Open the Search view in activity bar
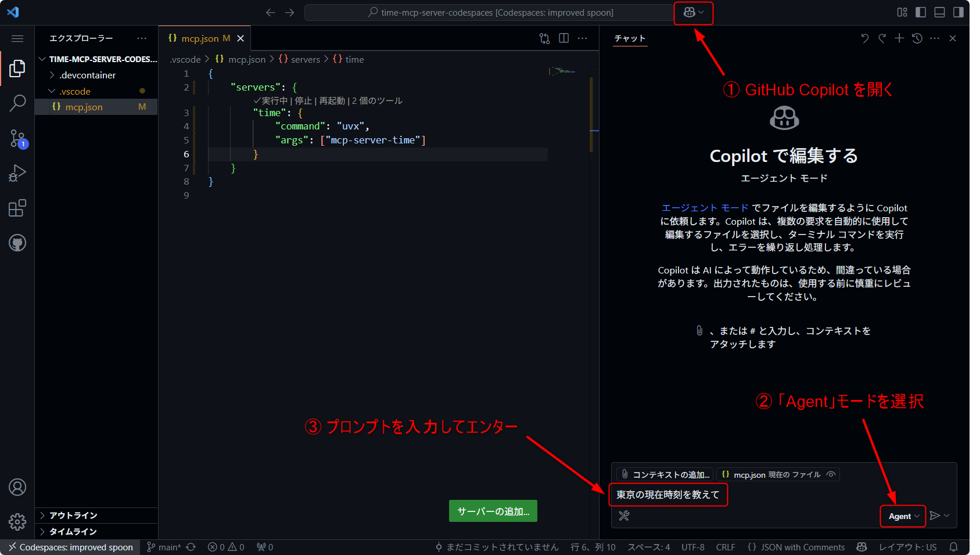980x555 pixels. coord(17,103)
